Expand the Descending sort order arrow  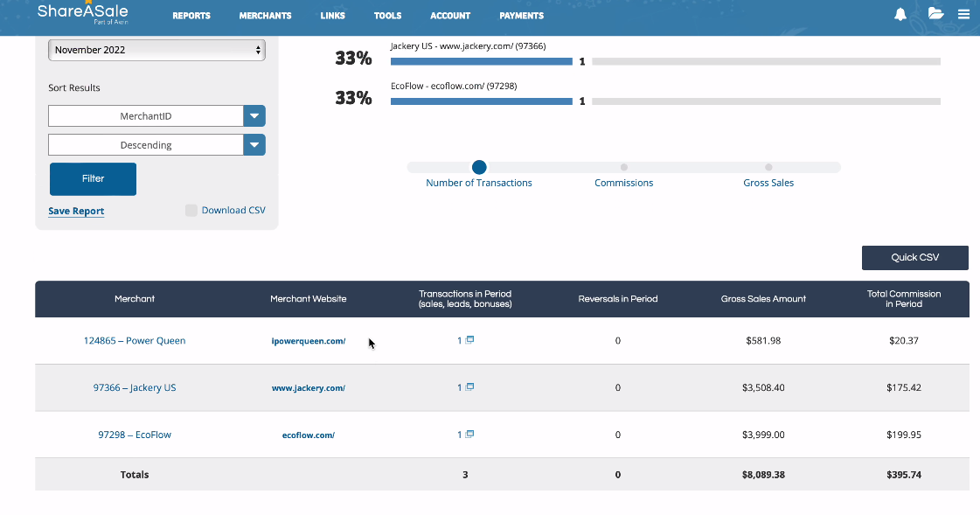(254, 145)
